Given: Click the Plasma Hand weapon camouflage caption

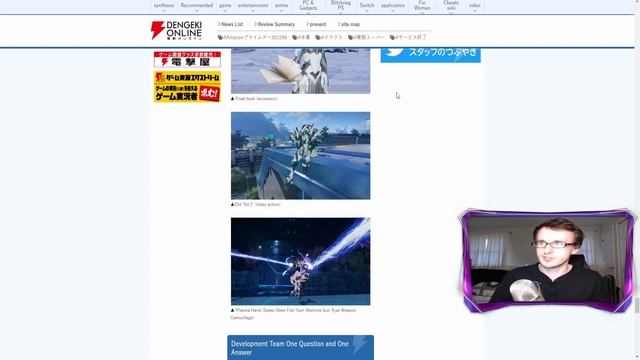Looking at the screenshot, I should [293, 314].
